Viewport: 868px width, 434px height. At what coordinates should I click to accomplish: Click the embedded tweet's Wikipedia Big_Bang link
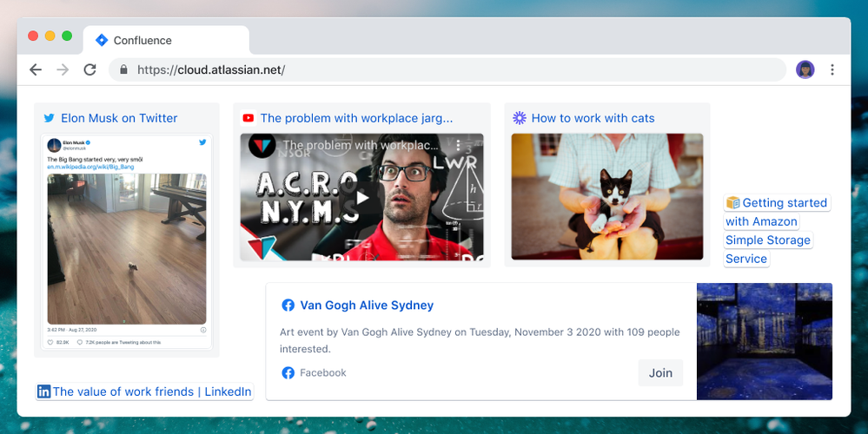coord(90,167)
